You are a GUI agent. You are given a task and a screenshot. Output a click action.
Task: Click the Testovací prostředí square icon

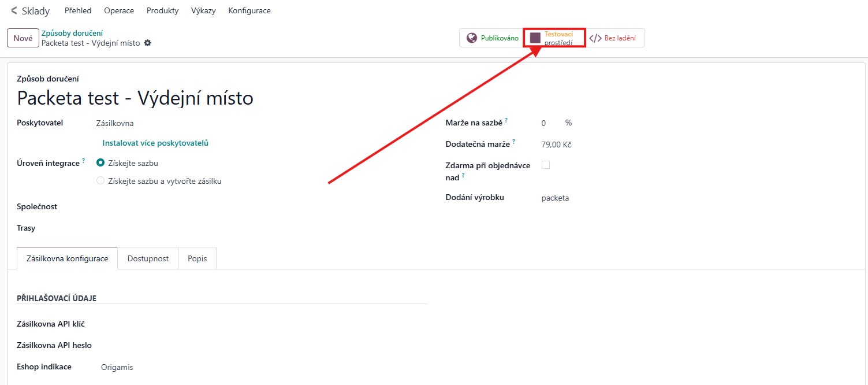(535, 38)
